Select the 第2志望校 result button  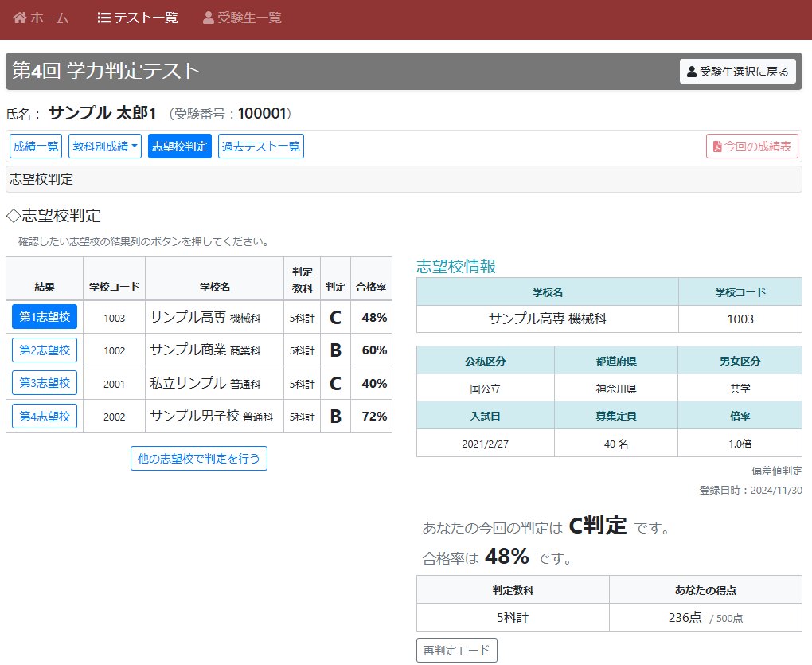coord(45,350)
